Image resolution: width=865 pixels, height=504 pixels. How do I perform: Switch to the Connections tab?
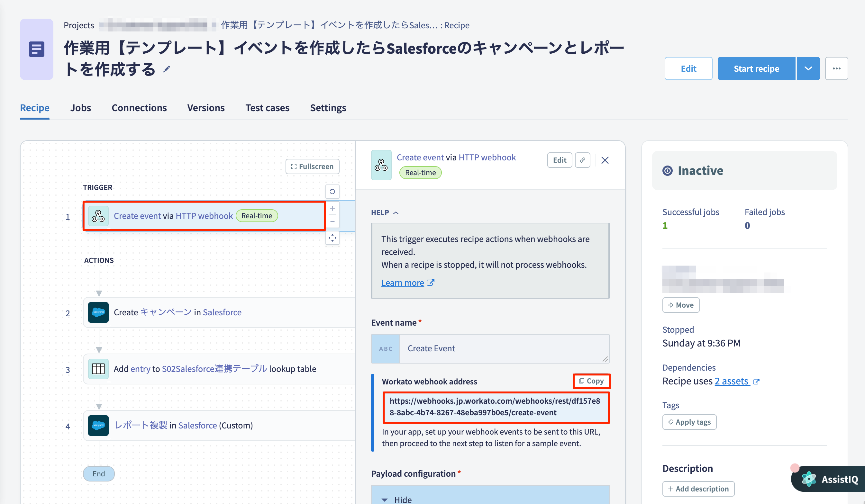139,108
